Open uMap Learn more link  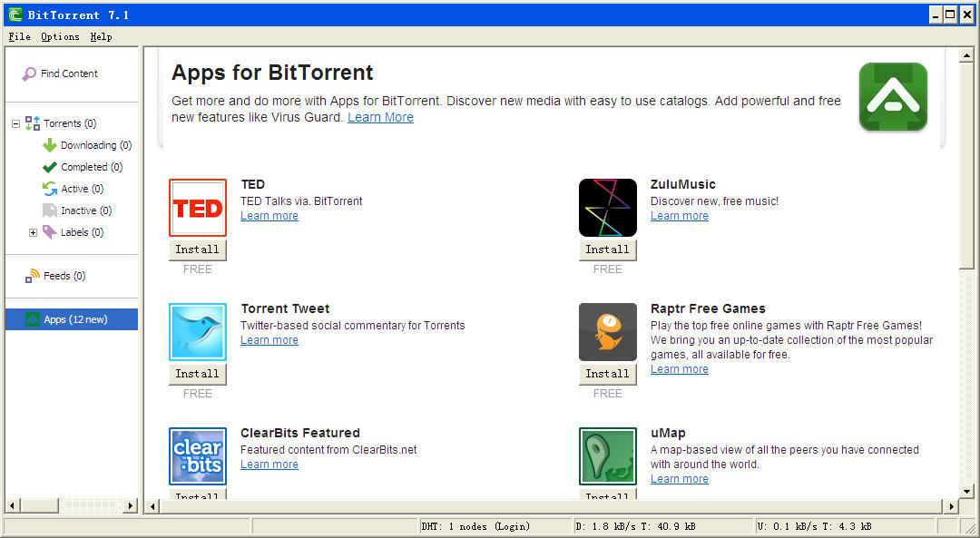click(680, 479)
